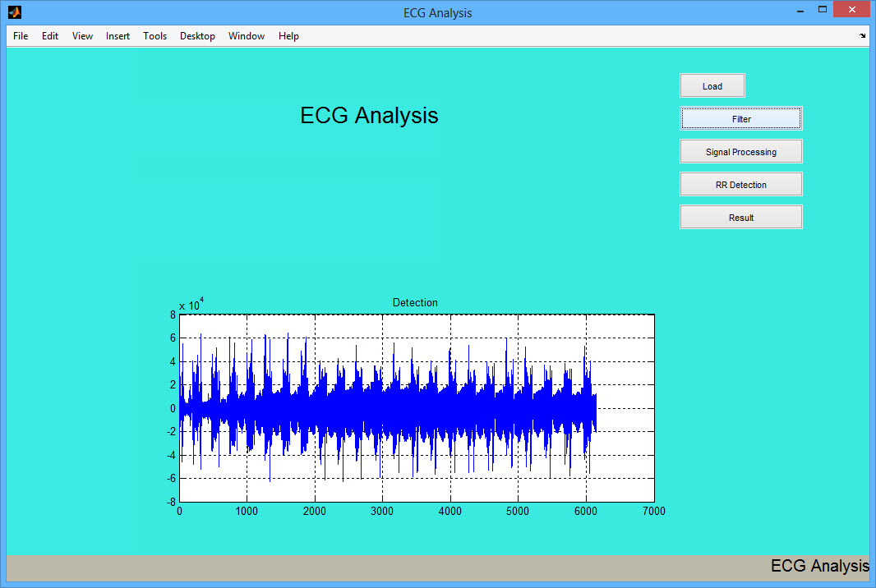Click the MATLAB icon in title bar
Viewport: 876px width, 588px height.
(x=15, y=11)
